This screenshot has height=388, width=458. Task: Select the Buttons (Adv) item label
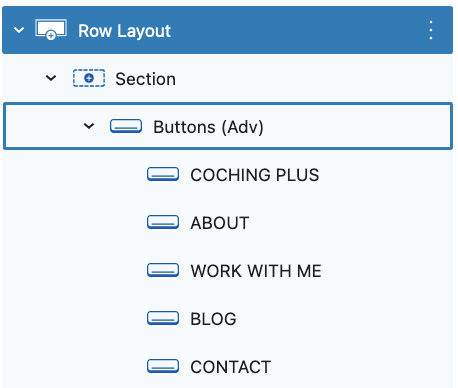(x=208, y=127)
